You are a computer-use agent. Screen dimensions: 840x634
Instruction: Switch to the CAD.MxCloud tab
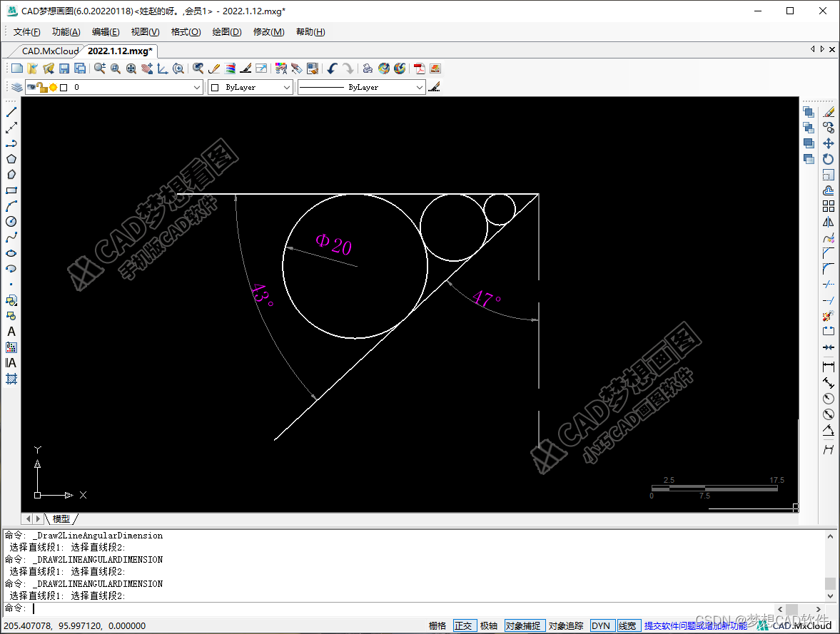[x=50, y=51]
